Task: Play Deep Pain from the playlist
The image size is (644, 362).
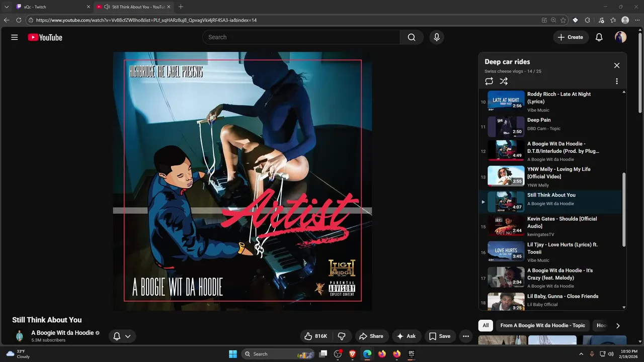Action: pyautogui.click(x=551, y=127)
